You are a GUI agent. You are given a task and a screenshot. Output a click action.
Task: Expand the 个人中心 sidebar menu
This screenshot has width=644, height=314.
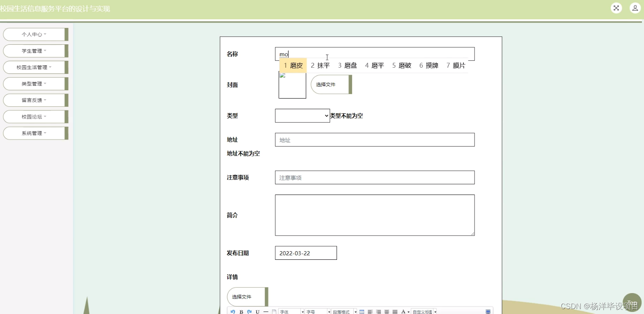(x=35, y=34)
